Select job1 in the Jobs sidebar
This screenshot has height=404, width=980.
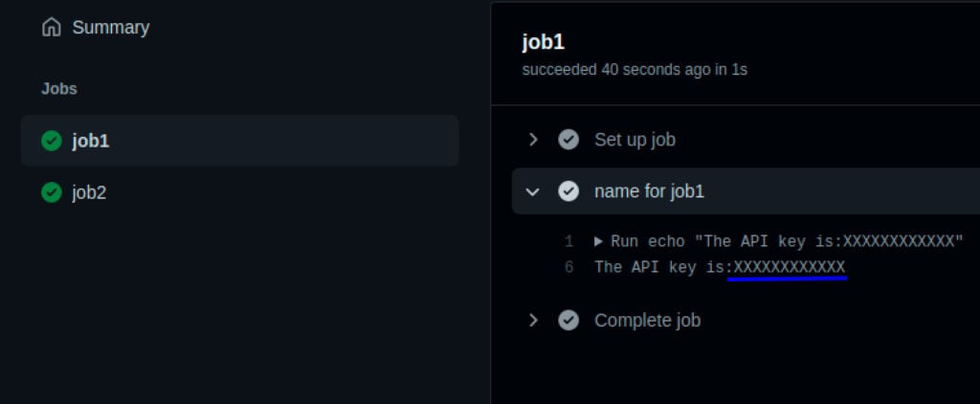(240, 141)
